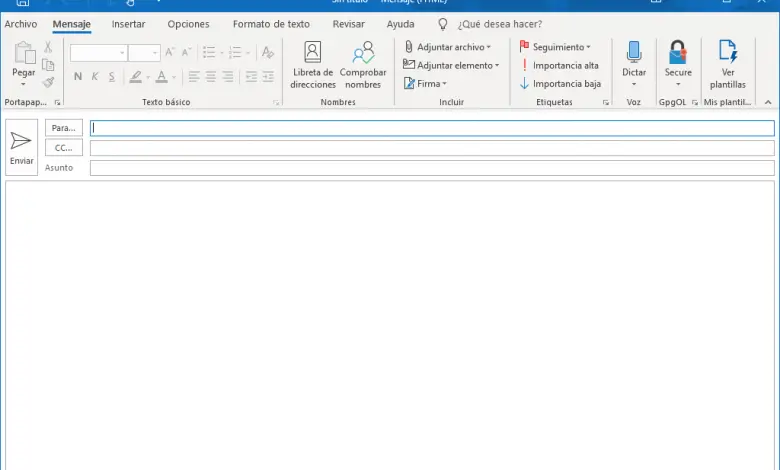Click the Para recipient field
780x470 pixels.
pyautogui.click(x=432, y=128)
